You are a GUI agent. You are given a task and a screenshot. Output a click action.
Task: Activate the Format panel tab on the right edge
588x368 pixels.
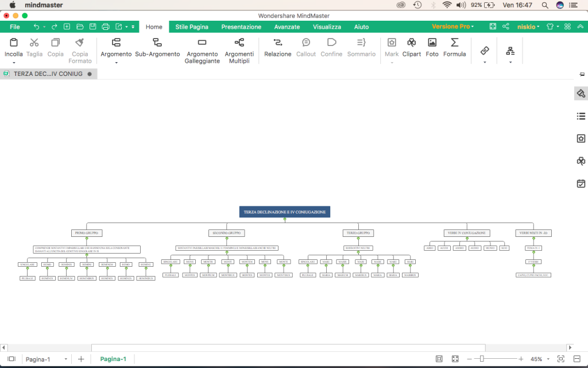[580, 93]
